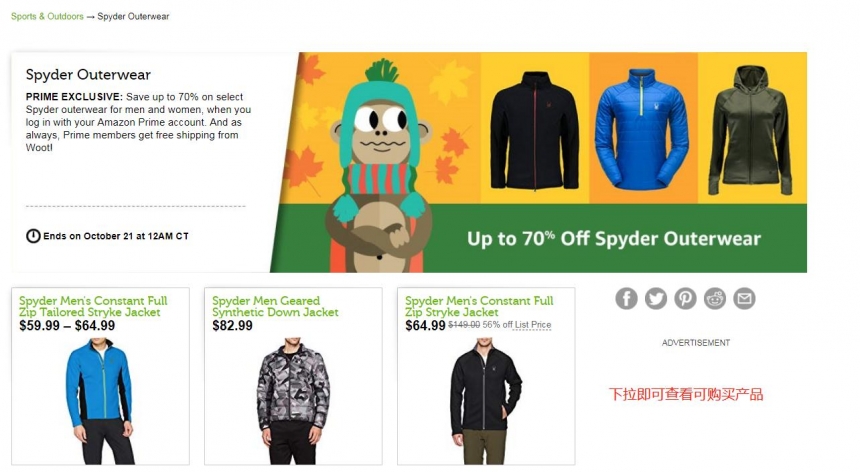The image size is (860, 472).
Task: Click the monkey mascot in banner
Action: coord(378,166)
